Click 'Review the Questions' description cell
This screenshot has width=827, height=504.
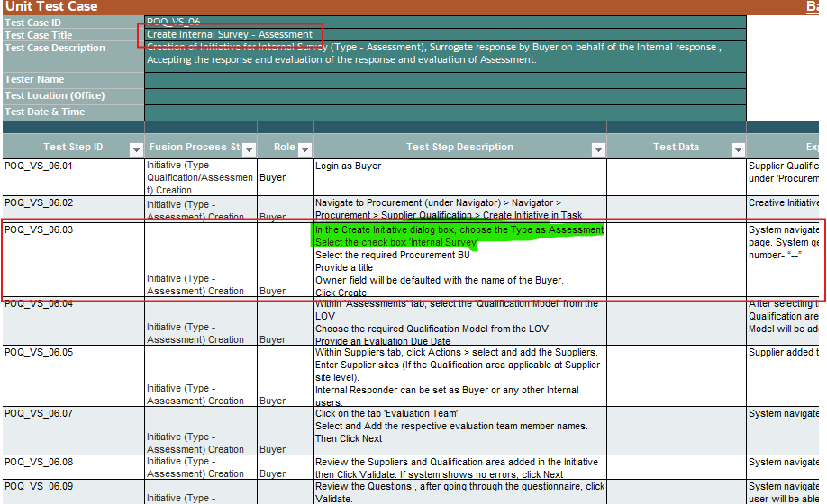point(459,492)
